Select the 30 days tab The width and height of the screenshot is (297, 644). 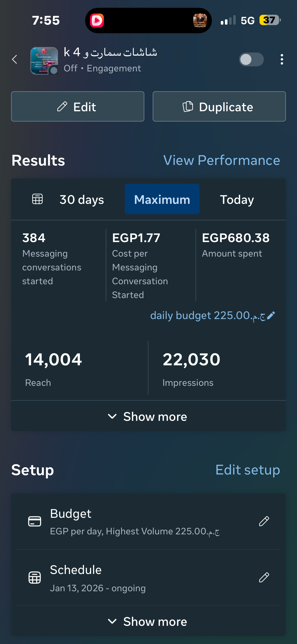tap(82, 199)
